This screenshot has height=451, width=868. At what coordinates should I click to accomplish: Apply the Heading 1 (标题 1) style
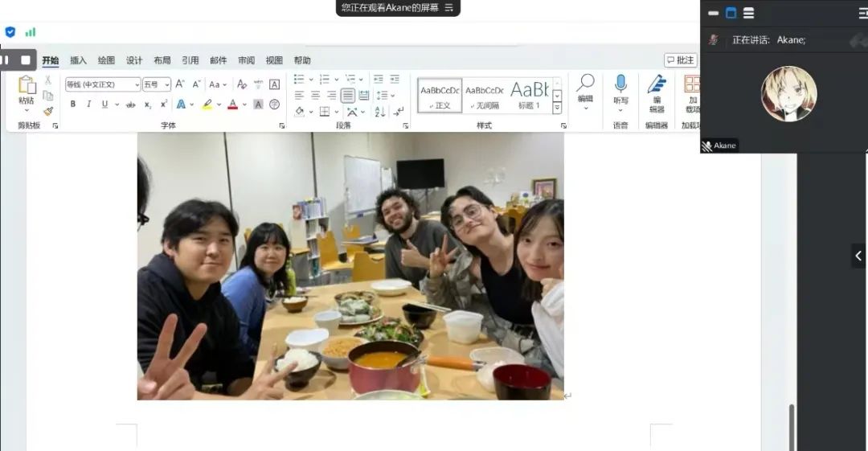[529, 95]
